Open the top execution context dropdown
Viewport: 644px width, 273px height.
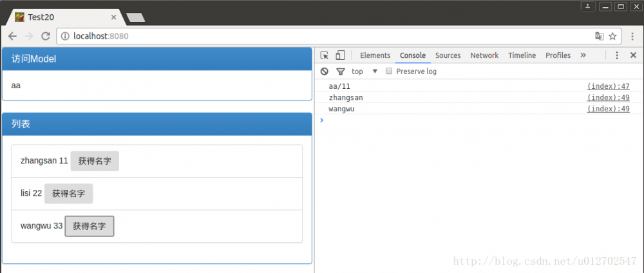(x=364, y=71)
